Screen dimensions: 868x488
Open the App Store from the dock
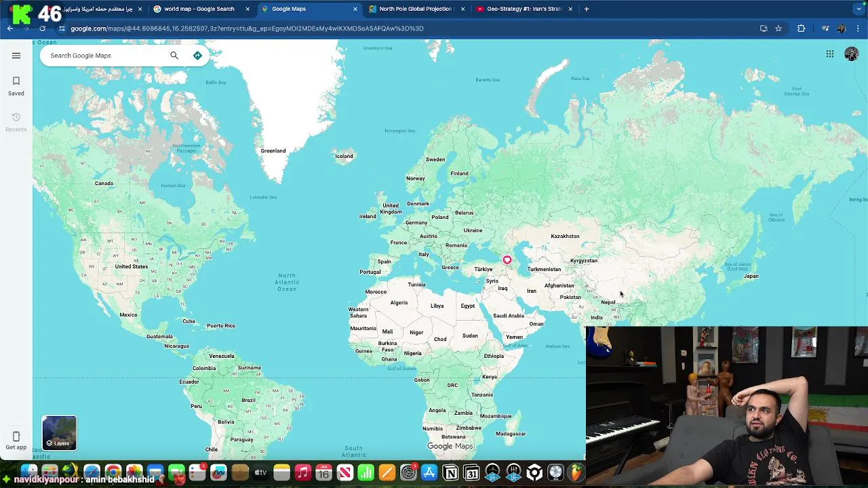pos(429,472)
